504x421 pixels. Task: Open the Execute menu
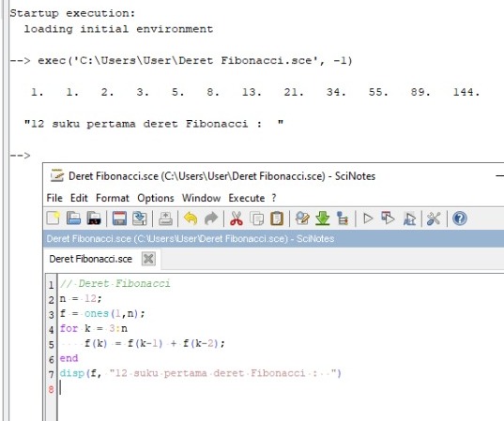247,198
